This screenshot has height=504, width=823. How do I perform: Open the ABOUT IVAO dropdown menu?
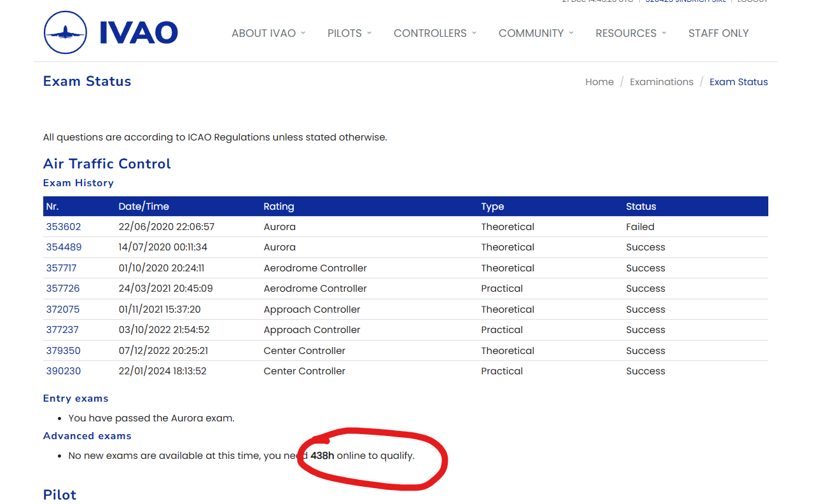pyautogui.click(x=268, y=33)
